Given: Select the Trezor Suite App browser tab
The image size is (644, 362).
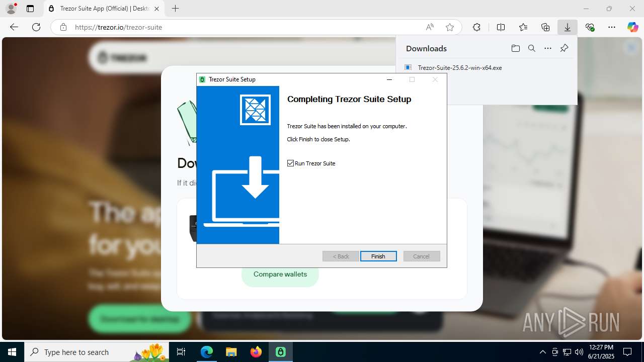Looking at the screenshot, I should coord(104,9).
